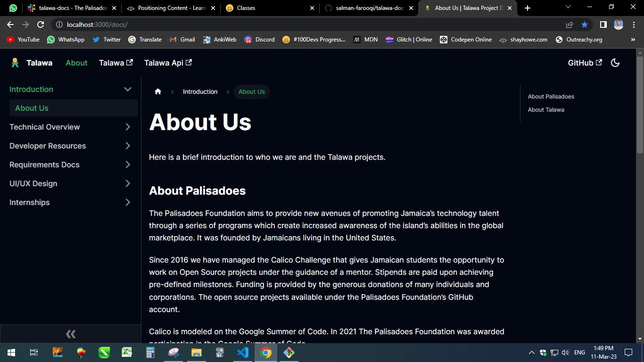
Task: Toggle dark mode with the moon icon
Action: point(615,62)
